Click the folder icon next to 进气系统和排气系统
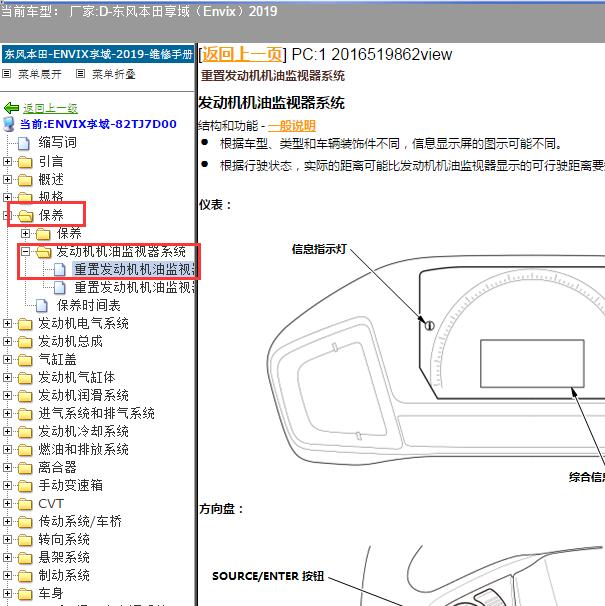 pos(25,414)
